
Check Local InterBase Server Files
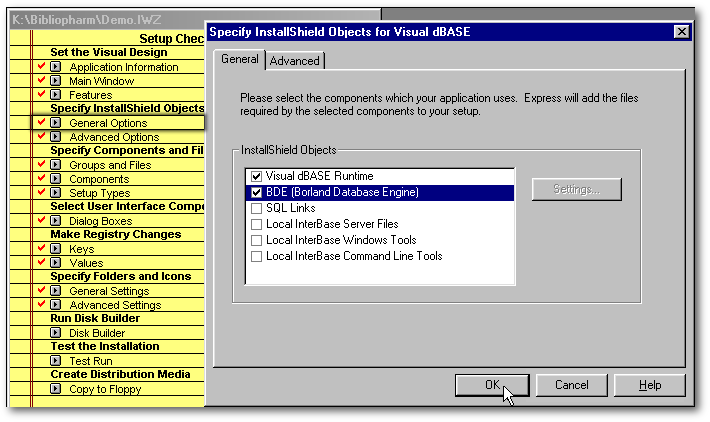point(256,224)
